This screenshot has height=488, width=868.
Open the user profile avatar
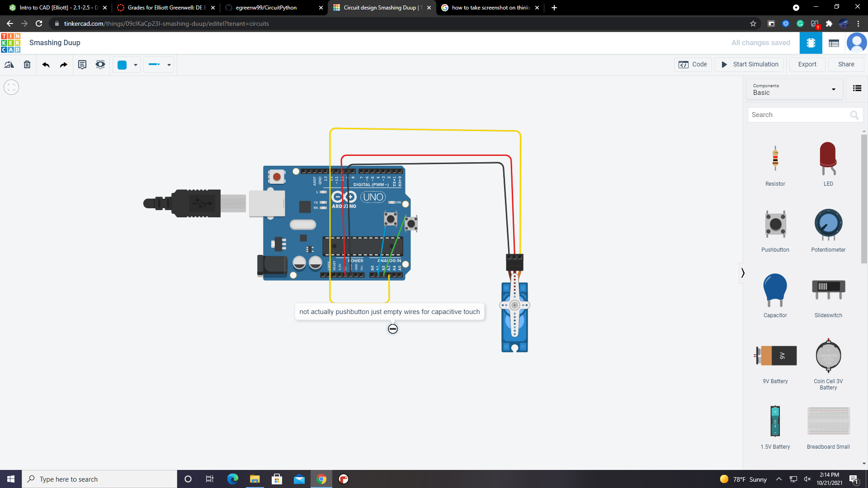857,43
